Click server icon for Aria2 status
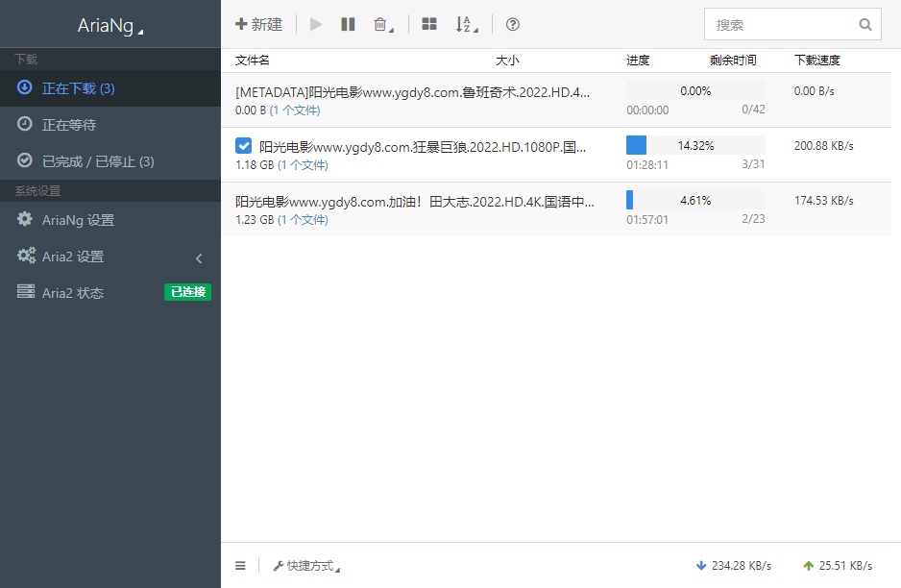 click(x=26, y=291)
